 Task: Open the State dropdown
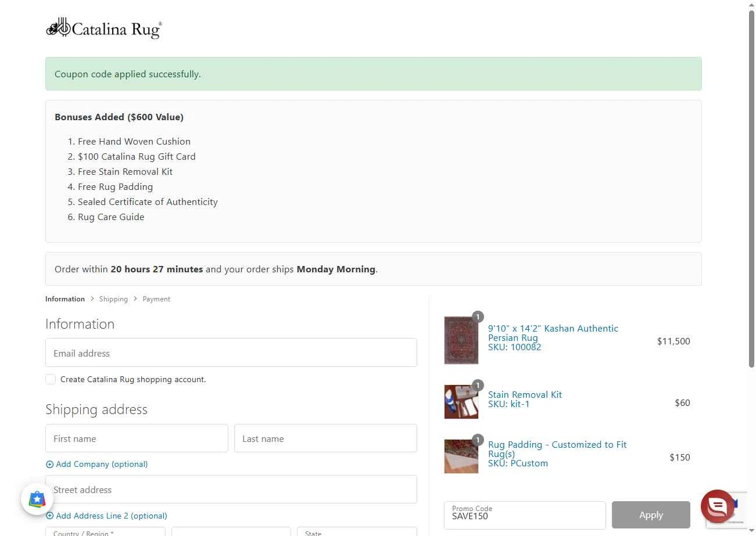tap(357, 531)
